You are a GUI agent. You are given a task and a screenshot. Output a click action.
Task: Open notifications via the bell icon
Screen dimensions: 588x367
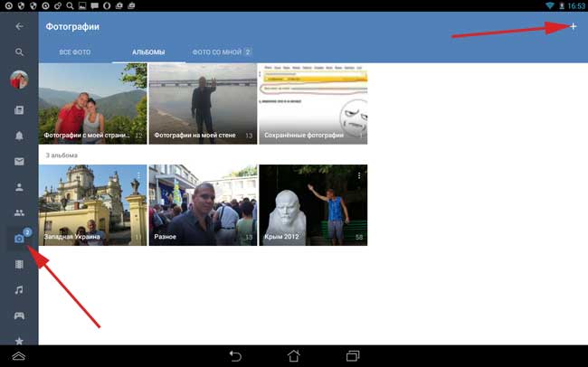point(19,136)
